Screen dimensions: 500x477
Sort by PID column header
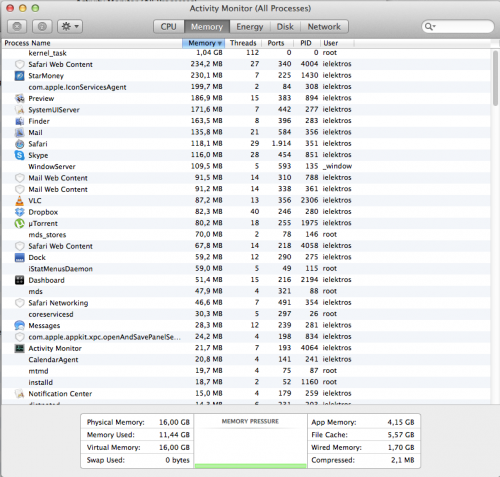click(x=306, y=43)
